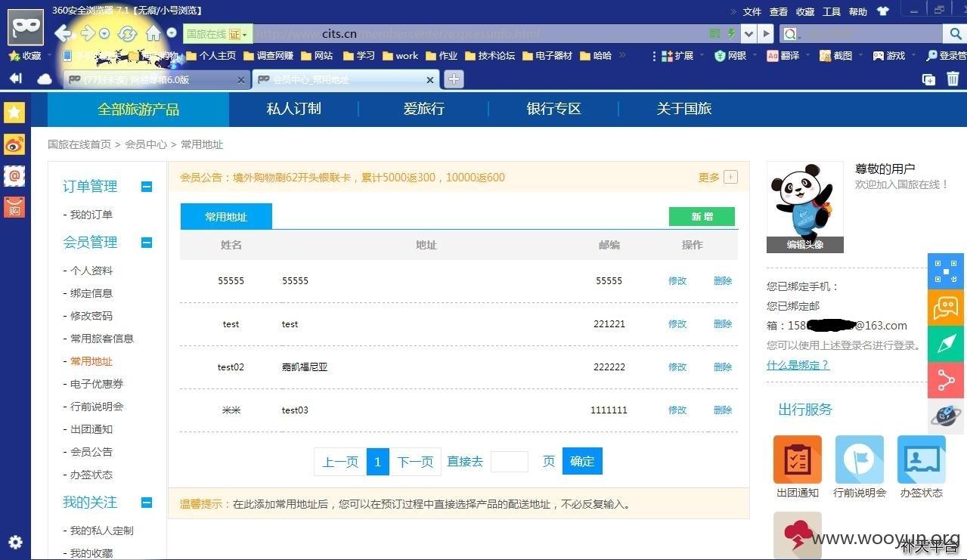Image resolution: width=967 pixels, height=560 pixels.
Task: Click 修改 for the test02 row
Action: pyautogui.click(x=677, y=367)
